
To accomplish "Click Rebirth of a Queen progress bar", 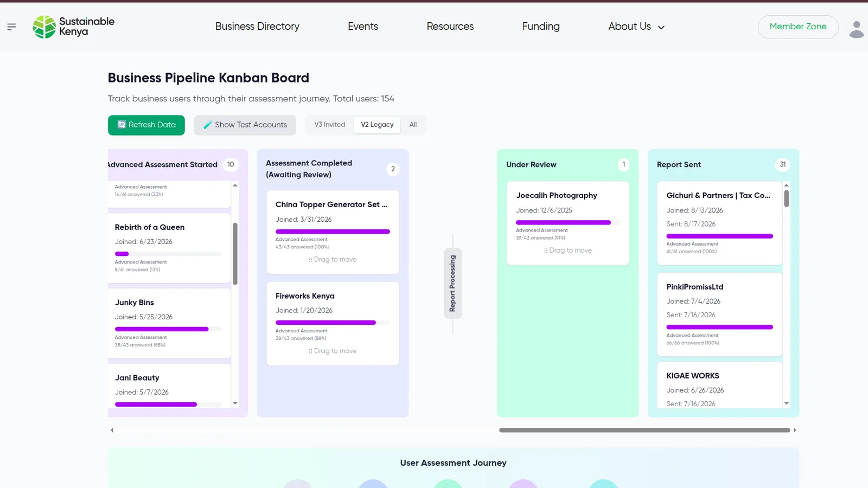I will click(168, 254).
